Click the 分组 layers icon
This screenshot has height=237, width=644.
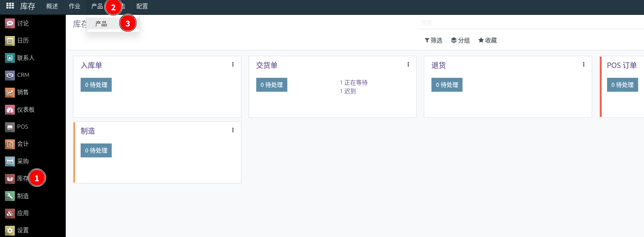[x=454, y=40]
